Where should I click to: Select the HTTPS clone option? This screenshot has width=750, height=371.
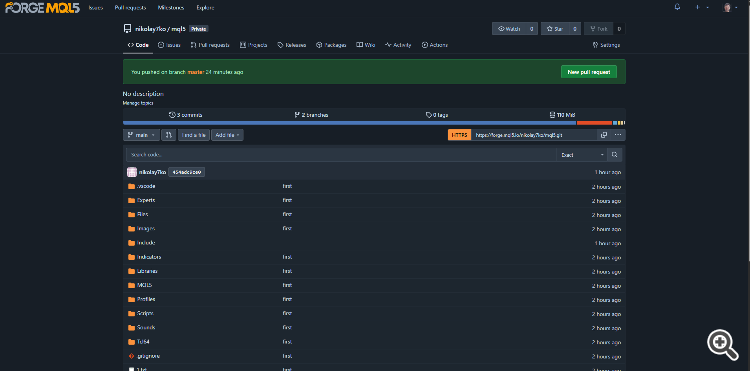(459, 135)
